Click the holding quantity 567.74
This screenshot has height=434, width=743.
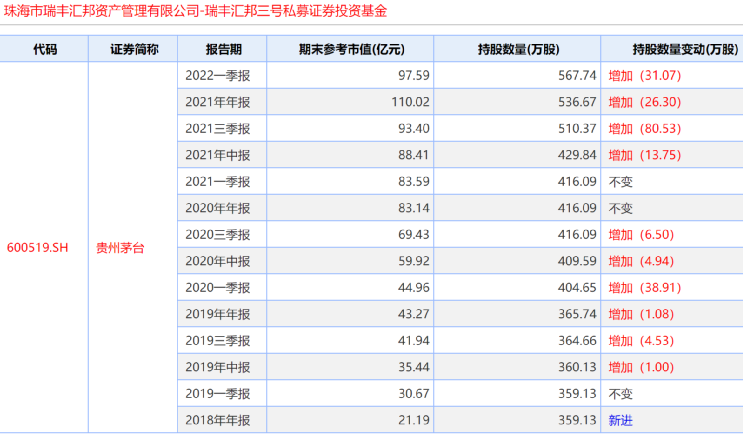point(577,75)
